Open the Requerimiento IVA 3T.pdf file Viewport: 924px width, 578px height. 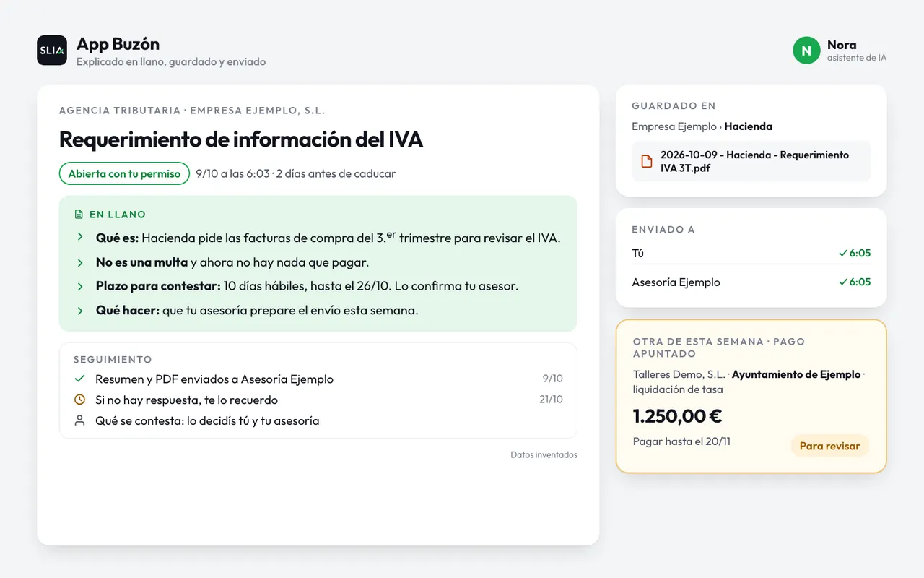point(751,161)
